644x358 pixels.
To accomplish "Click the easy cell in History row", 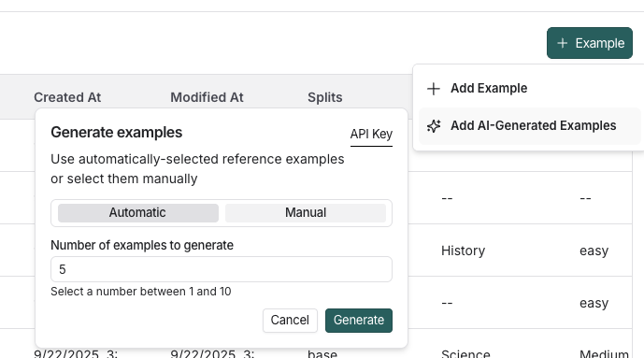I will click(594, 251).
